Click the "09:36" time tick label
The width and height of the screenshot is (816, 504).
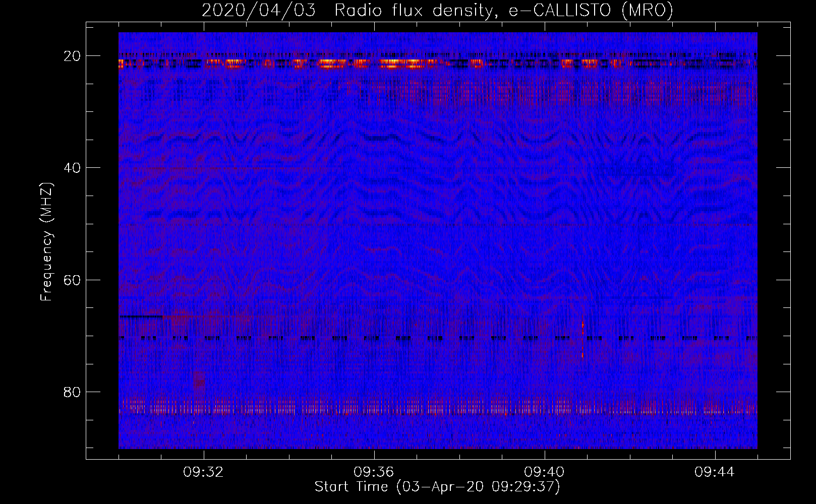374,472
